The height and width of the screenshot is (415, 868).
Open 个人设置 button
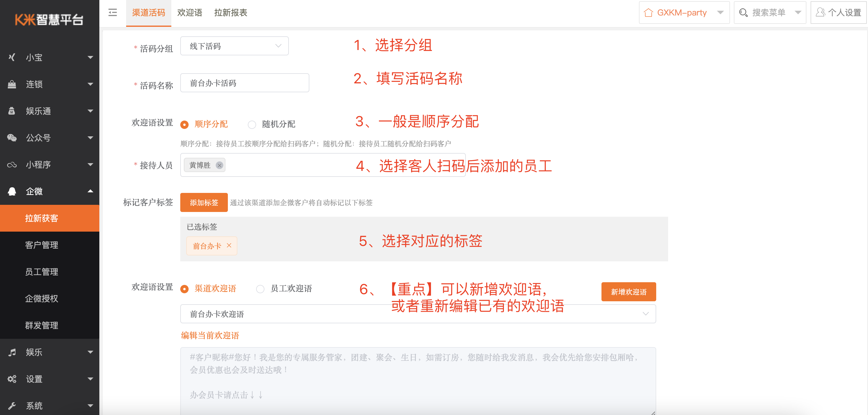[x=838, y=13]
